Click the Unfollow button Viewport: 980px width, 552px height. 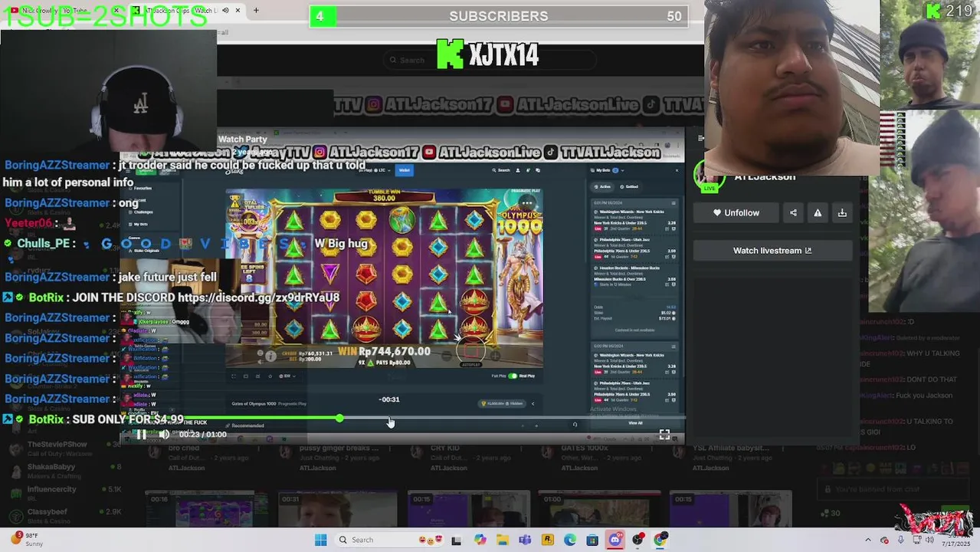736,213
